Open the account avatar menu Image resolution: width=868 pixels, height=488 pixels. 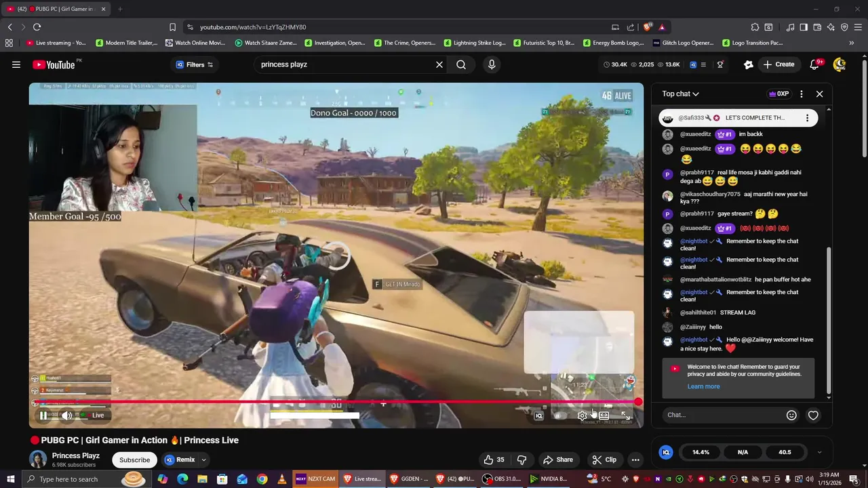point(840,65)
